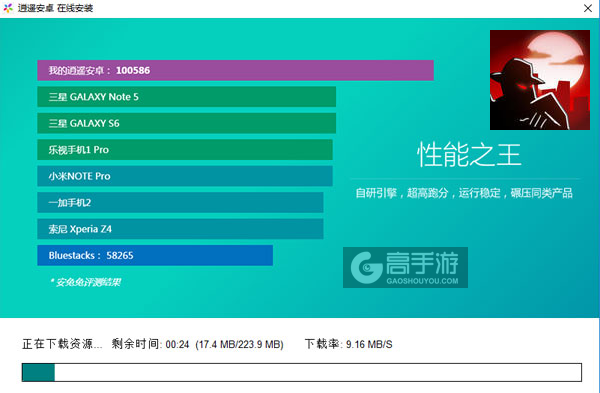The width and height of the screenshot is (600, 393).
Task: Click the 索尼 Xperia Z4 bar
Action: click(x=180, y=229)
